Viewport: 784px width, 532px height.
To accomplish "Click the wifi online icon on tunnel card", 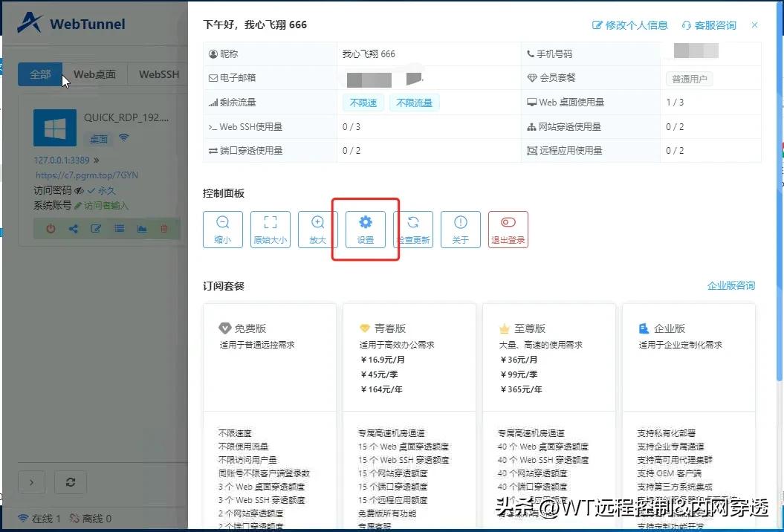I will 123,137.
